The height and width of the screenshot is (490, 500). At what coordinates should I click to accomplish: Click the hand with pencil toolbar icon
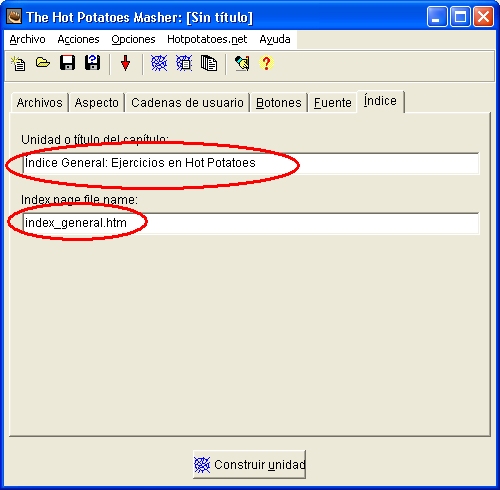click(x=242, y=63)
